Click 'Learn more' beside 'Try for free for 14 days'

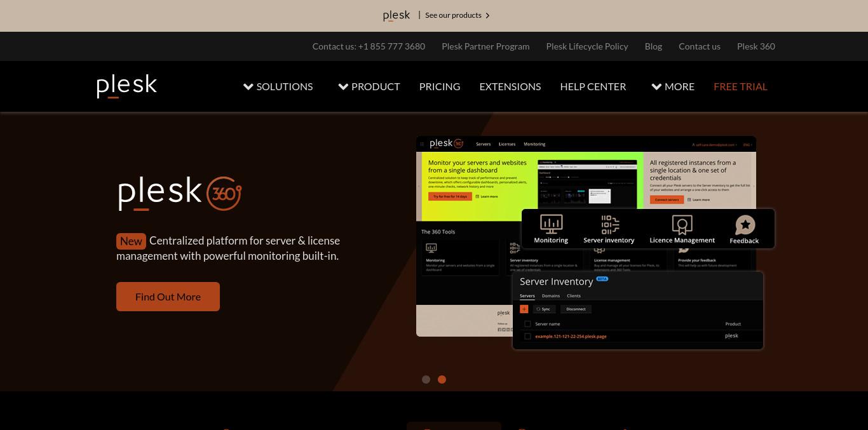[487, 196]
